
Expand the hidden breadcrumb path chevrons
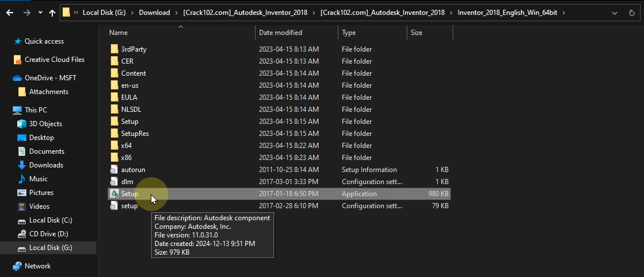[x=76, y=12]
